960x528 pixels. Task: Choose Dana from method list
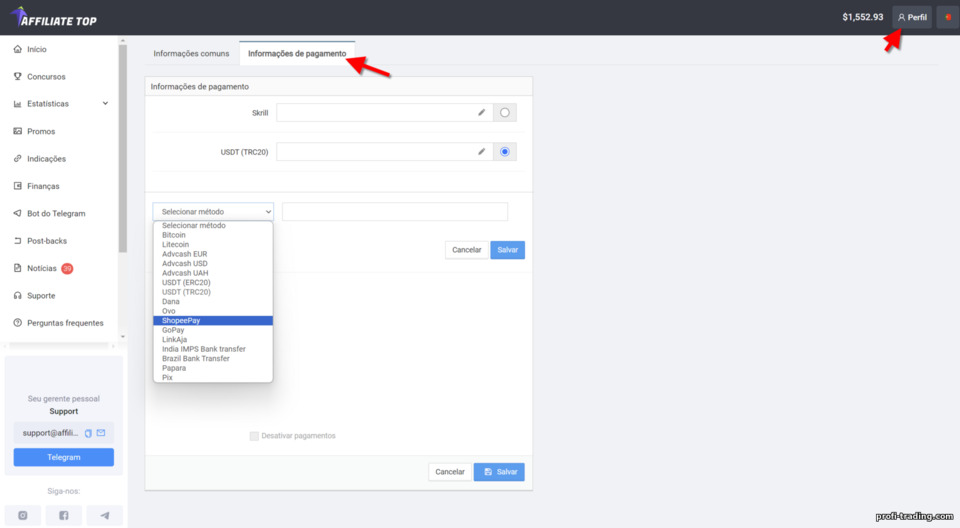(212, 301)
